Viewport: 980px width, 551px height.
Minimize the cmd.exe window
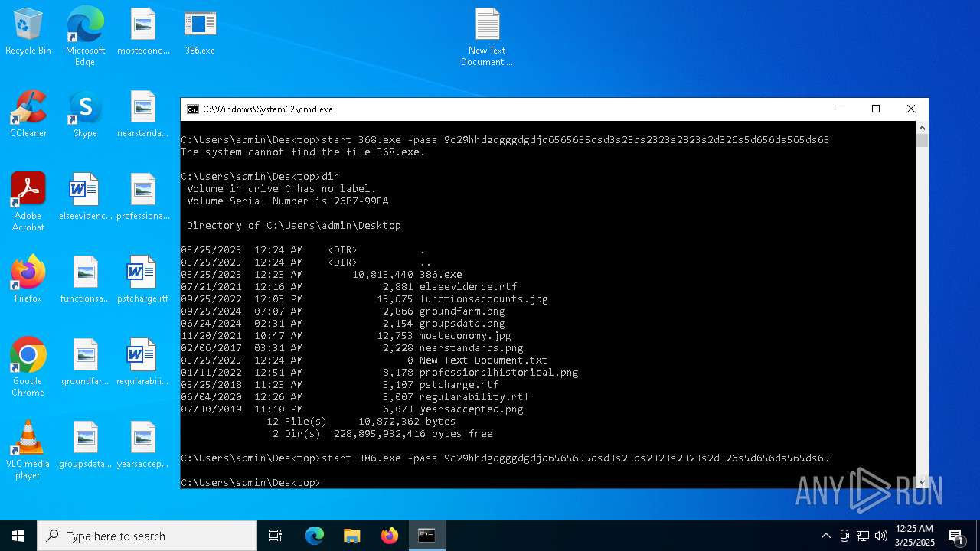pos(841,109)
